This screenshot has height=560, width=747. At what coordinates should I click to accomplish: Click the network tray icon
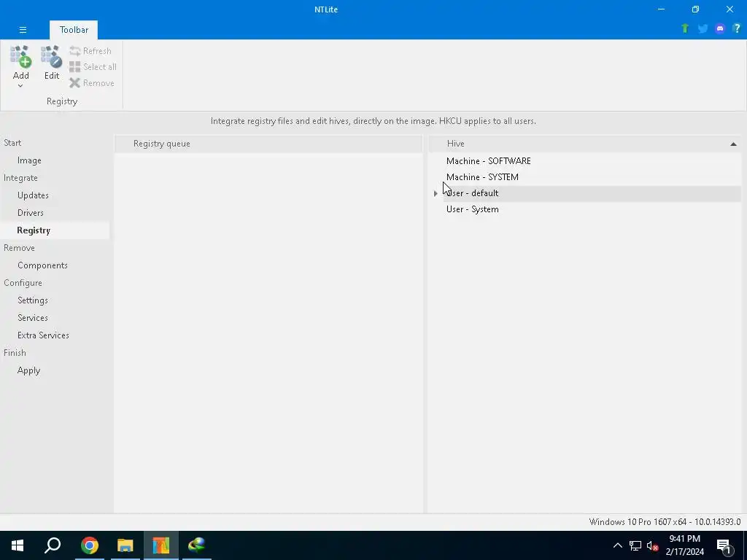(x=635, y=545)
